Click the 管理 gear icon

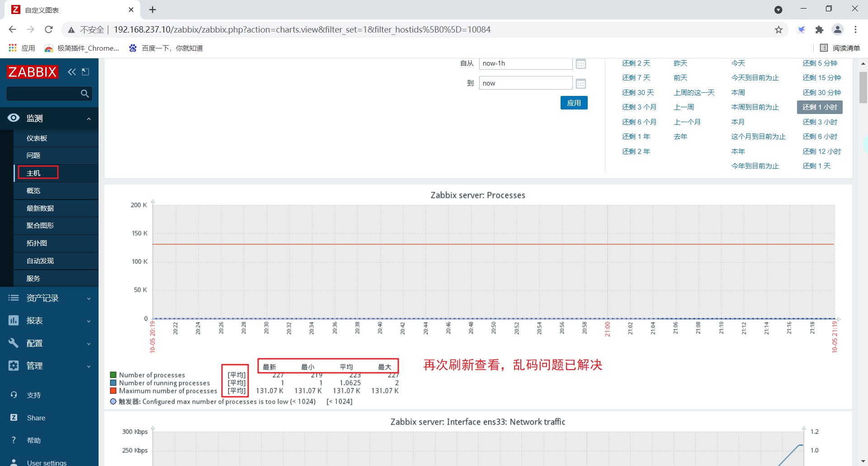[14, 366]
